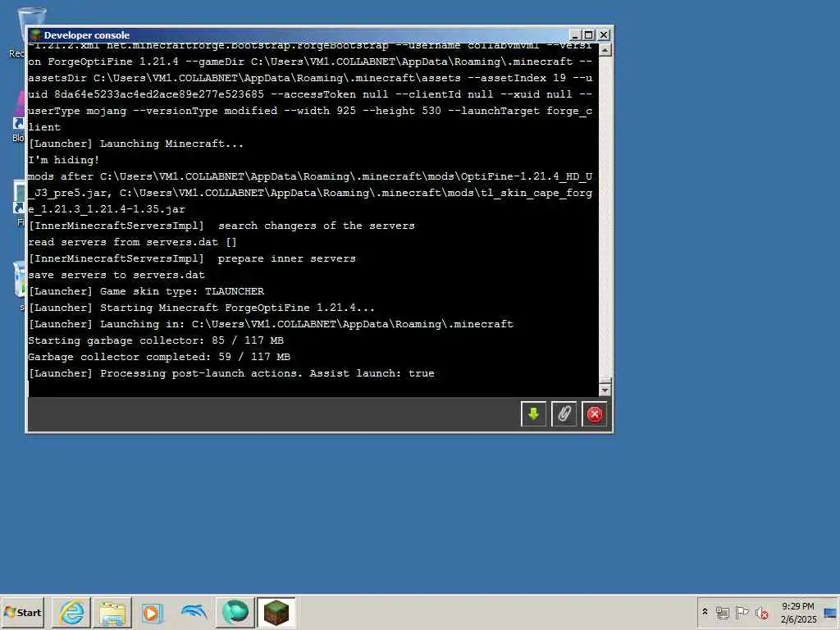Click console scrollbar down arrow
Screen dimensions: 840x630
[605, 390]
